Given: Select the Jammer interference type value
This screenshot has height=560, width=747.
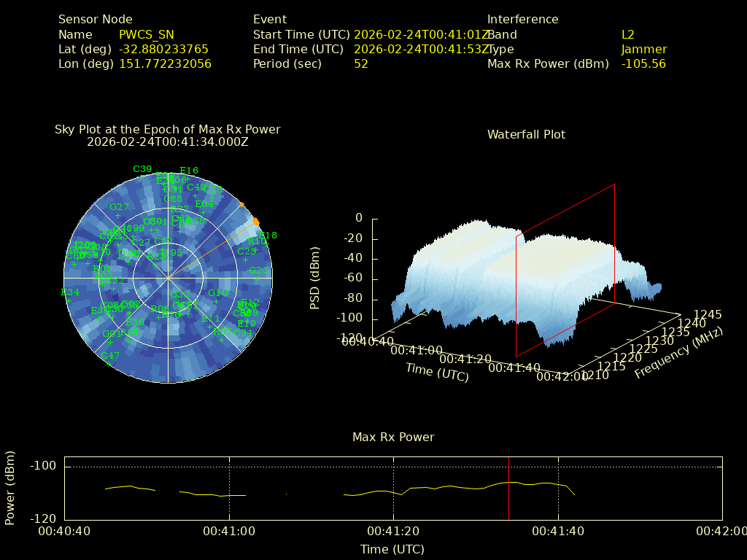Looking at the screenshot, I should pos(644,49).
